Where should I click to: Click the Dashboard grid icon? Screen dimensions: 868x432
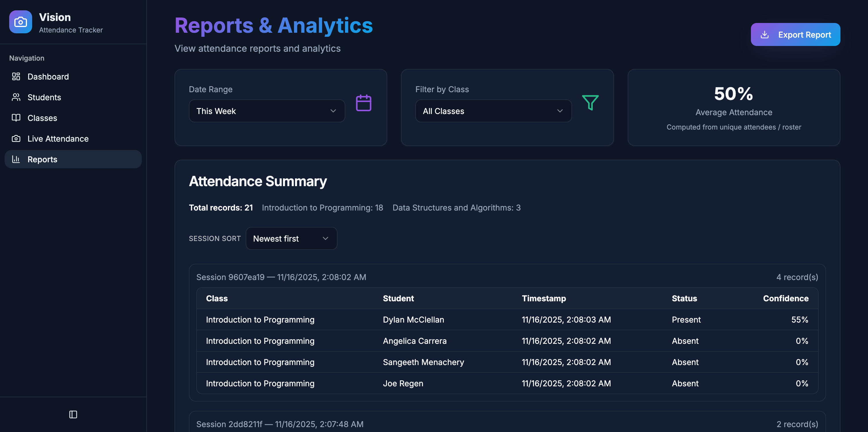[x=16, y=77]
